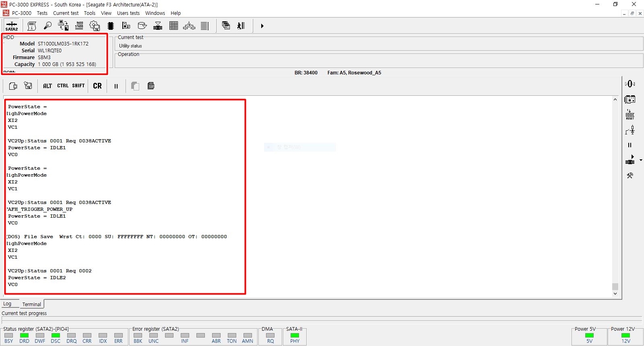The width and height of the screenshot is (644, 346).
Task: Toggle the CTRL key modifier
Action: (x=63, y=86)
